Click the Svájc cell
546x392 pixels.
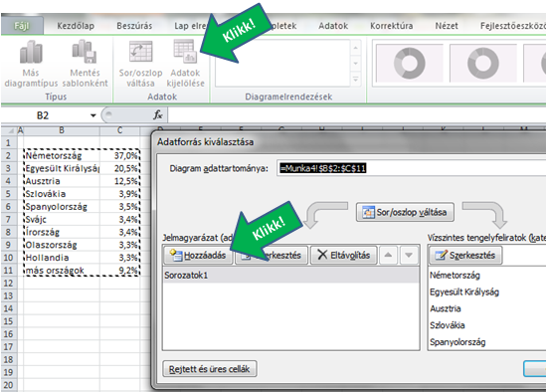pos(62,220)
